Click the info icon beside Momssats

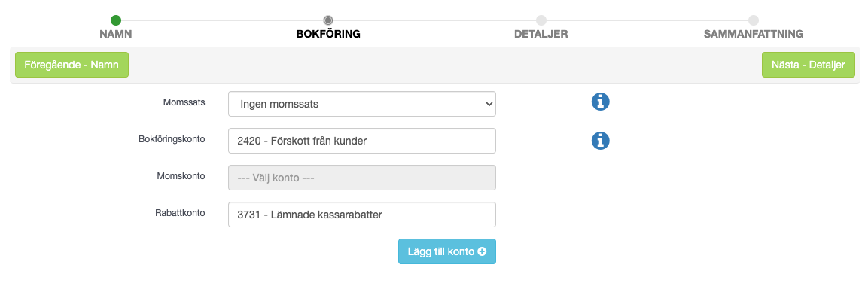click(600, 102)
